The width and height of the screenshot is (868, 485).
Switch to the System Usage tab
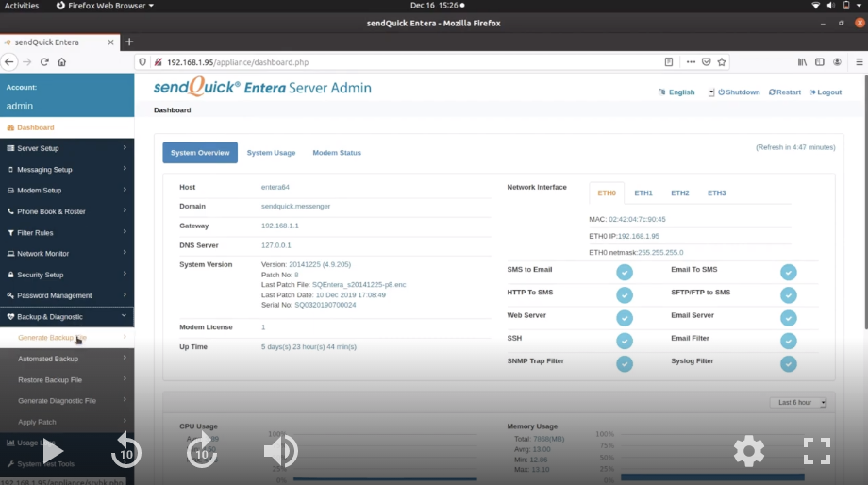click(x=272, y=153)
